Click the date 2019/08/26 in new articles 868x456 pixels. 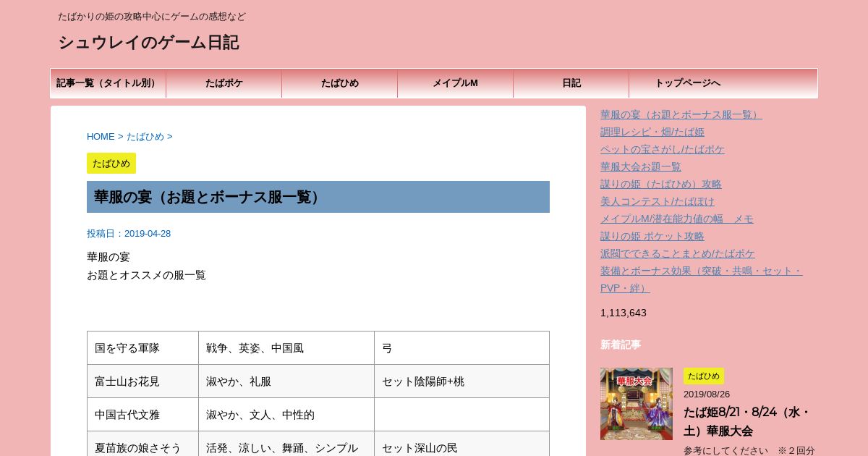coord(707,394)
